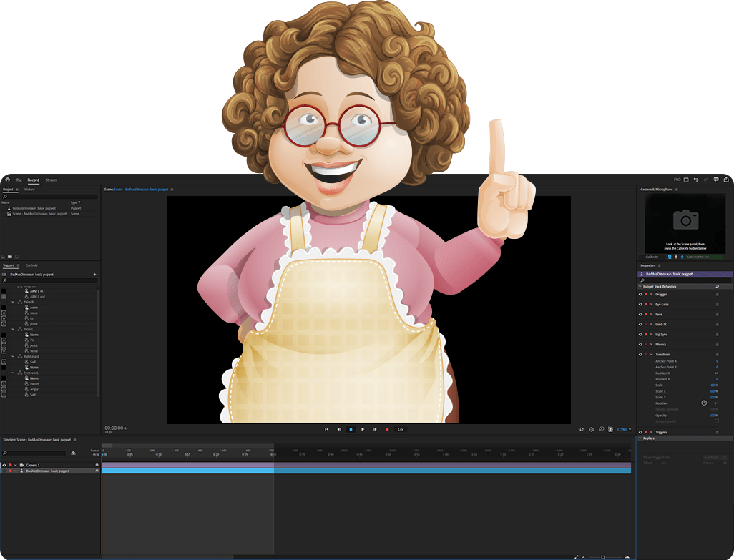Open the scene zoom percentage dropdown
Viewport: 734px width, 560px height.
(x=623, y=429)
